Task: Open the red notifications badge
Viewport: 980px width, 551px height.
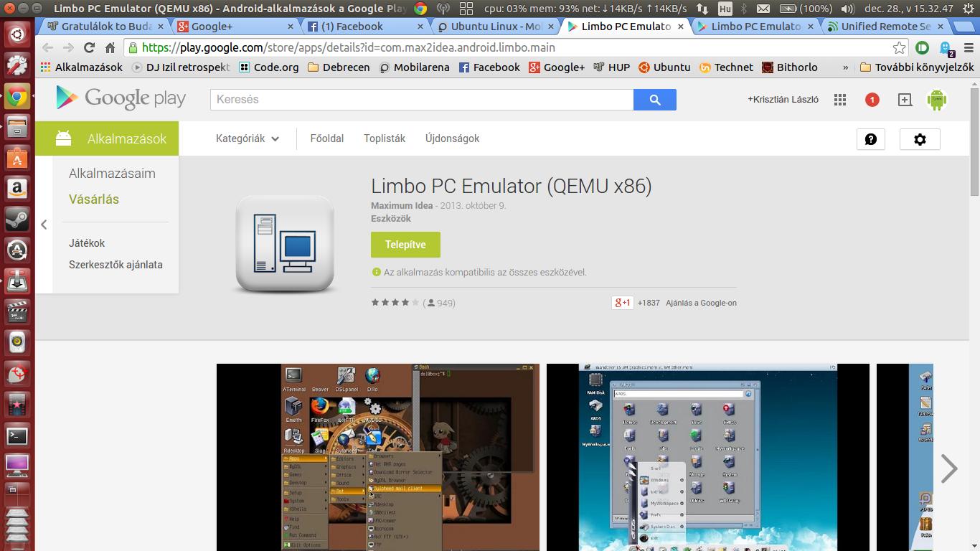Action: tap(872, 100)
